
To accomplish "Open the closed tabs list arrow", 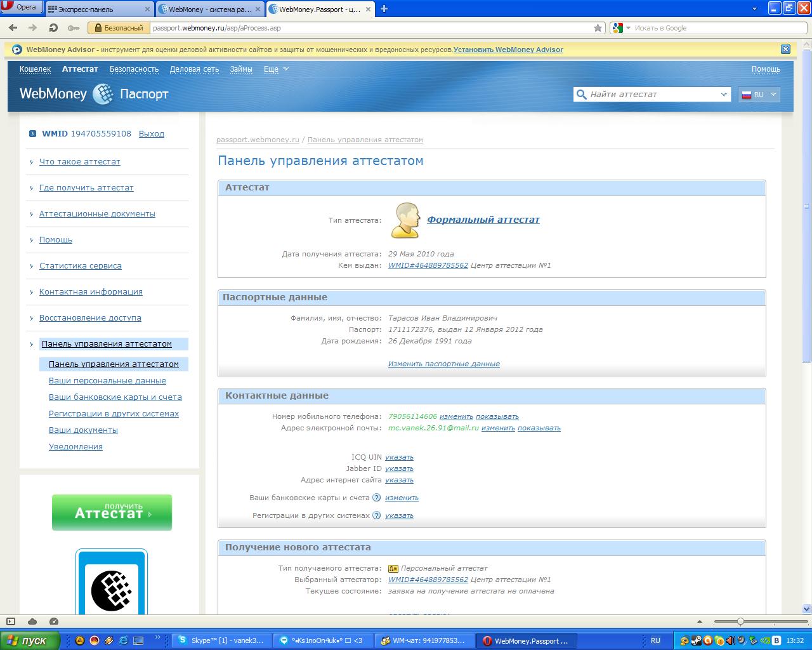I will point(755,9).
